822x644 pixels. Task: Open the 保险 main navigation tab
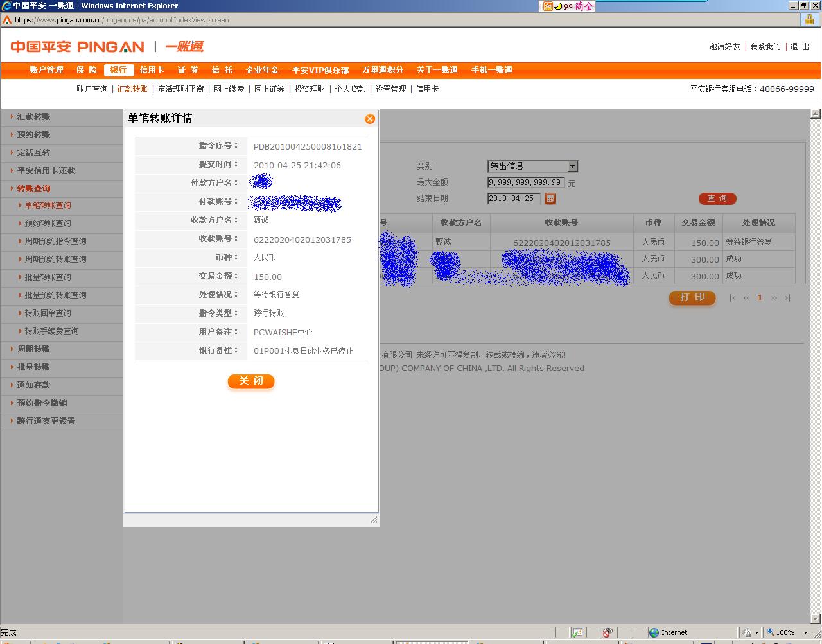pos(87,70)
